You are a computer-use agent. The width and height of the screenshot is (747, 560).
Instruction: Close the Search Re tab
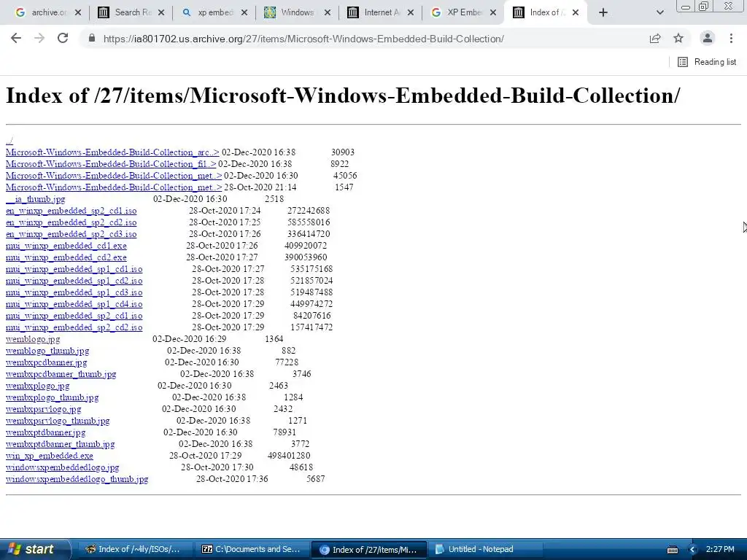tap(161, 12)
